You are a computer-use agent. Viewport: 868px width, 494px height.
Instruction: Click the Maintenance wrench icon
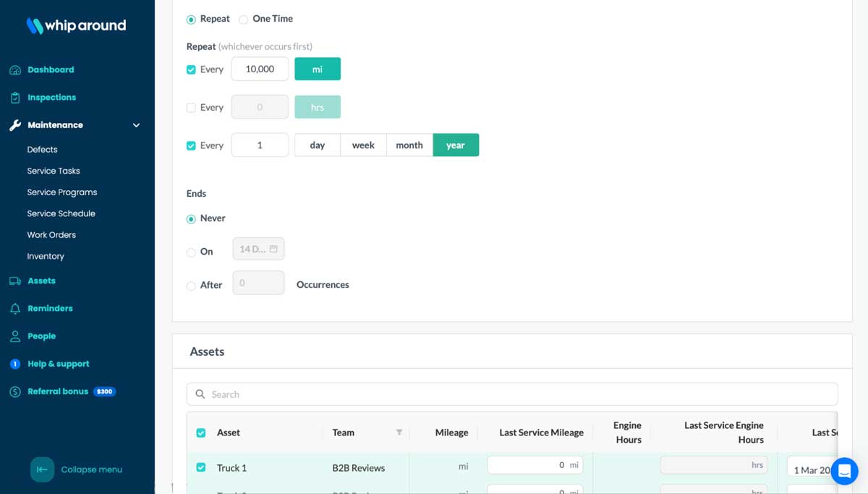click(x=14, y=124)
